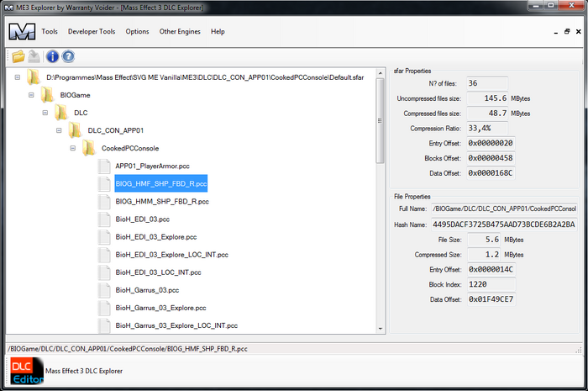Click the DLC folder icon in tree
This screenshot has height=391, width=588.
[60, 113]
